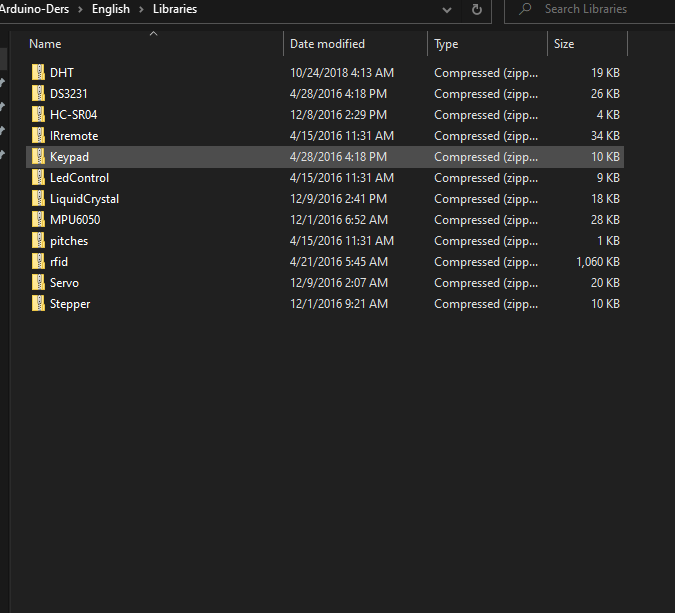Select the Stepper compressed folder icon
The width and height of the screenshot is (675, 613).
point(38,303)
